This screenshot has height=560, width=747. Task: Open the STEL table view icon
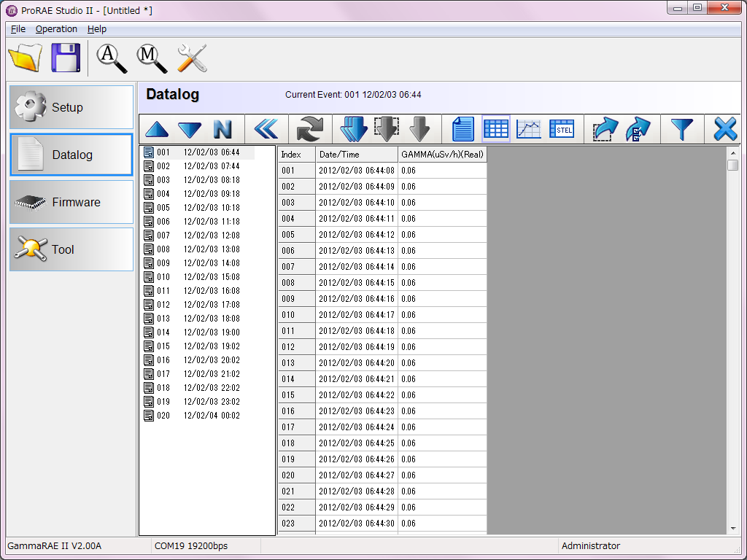coord(562,129)
